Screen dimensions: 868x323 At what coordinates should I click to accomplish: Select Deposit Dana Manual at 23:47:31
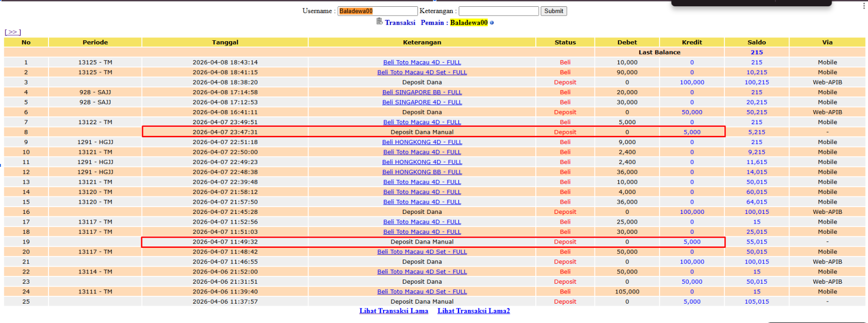click(x=422, y=132)
